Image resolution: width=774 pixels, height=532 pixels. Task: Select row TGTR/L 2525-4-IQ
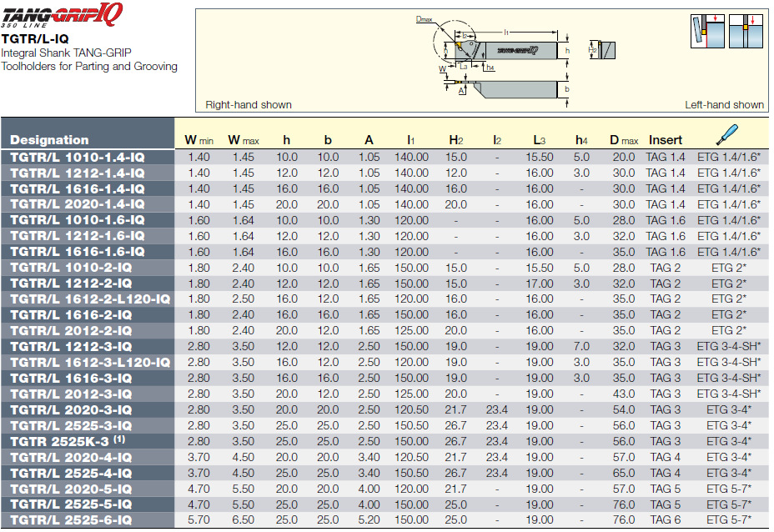385,473
